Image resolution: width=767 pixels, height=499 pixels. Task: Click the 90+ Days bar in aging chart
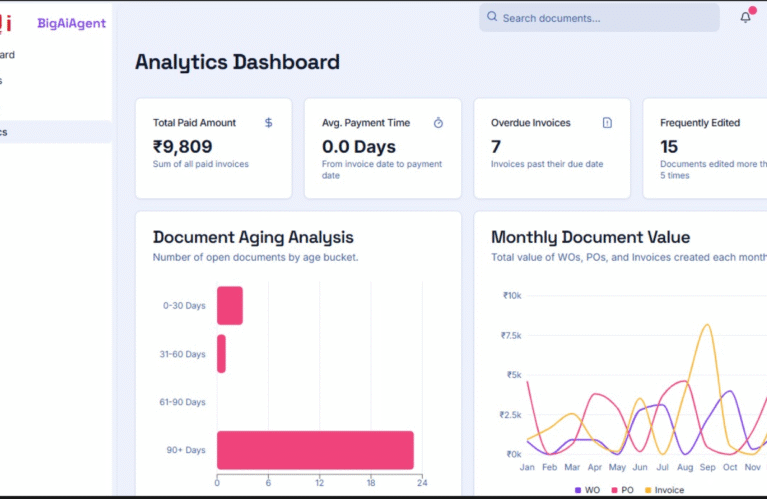pos(315,450)
